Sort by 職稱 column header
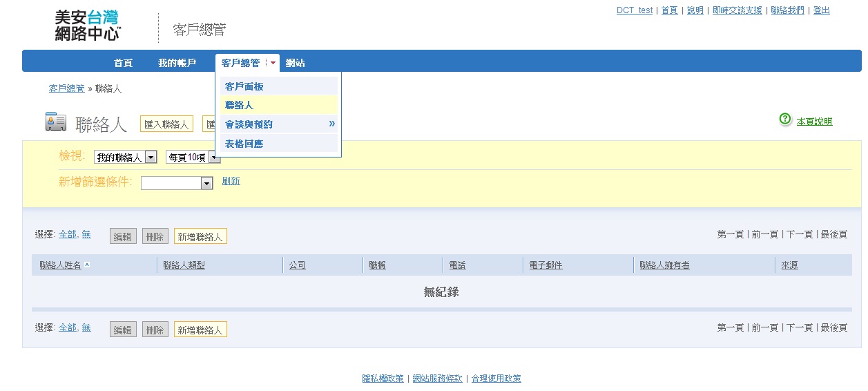Image resolution: width=868 pixels, height=391 pixels. (377, 265)
